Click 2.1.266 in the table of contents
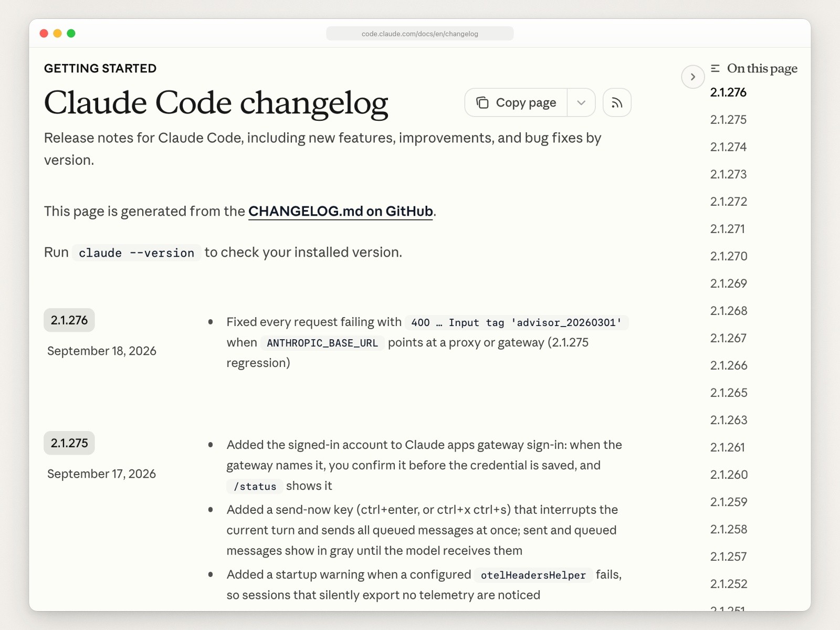The height and width of the screenshot is (630, 840). coord(729,365)
